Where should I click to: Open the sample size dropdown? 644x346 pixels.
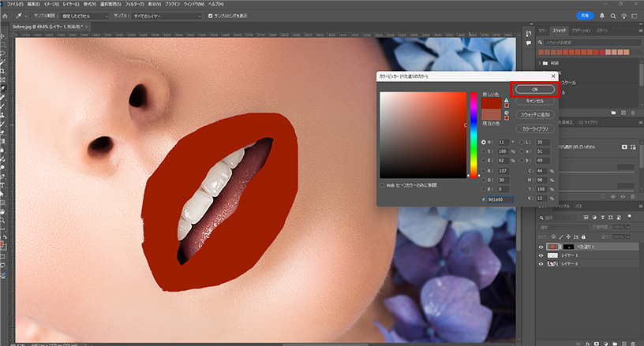[84, 15]
